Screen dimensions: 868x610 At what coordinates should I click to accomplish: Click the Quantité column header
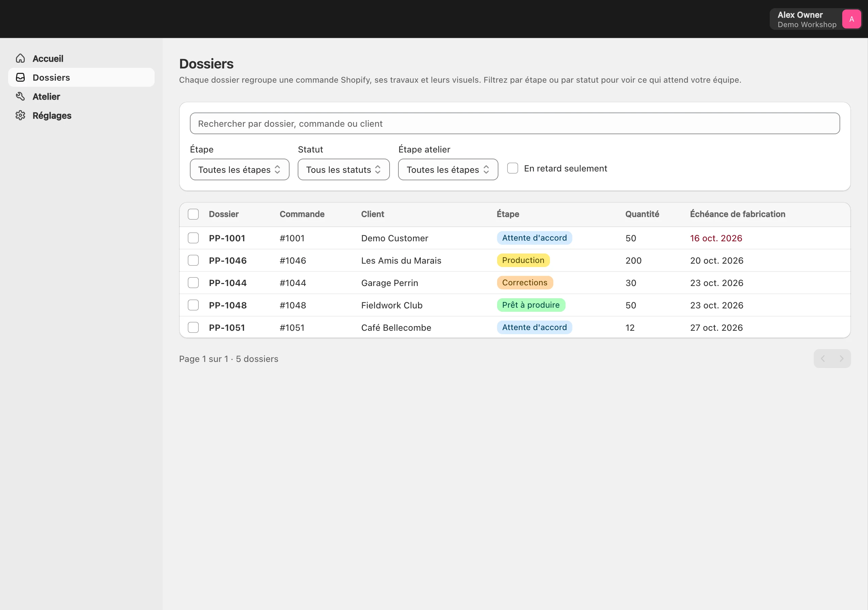642,214
